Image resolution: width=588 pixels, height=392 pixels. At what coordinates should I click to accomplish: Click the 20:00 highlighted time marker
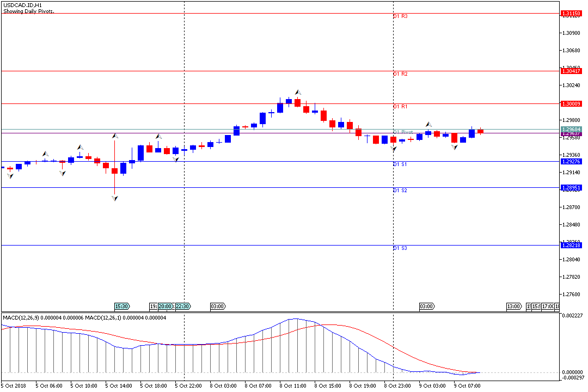pos(166,307)
